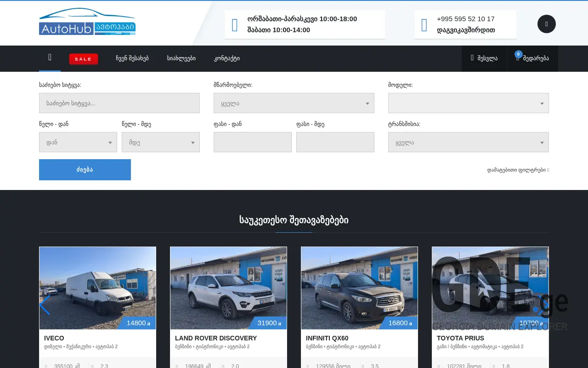Click the dark circular icon in the top right corner
The image size is (588, 368).
click(x=546, y=23)
